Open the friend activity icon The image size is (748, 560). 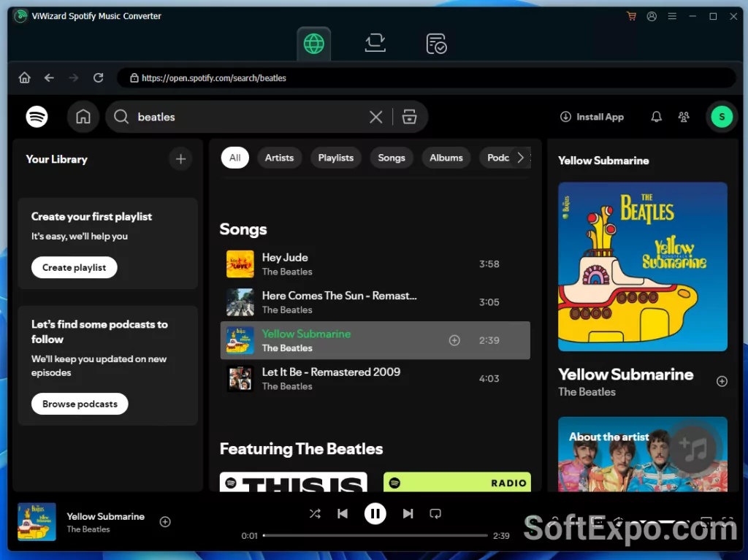[684, 117]
